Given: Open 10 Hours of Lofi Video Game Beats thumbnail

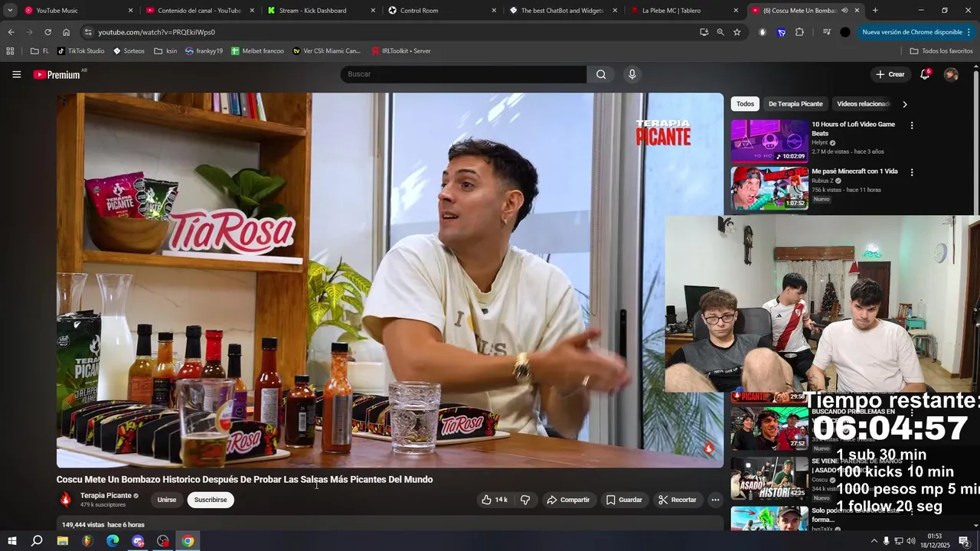Looking at the screenshot, I should point(769,141).
